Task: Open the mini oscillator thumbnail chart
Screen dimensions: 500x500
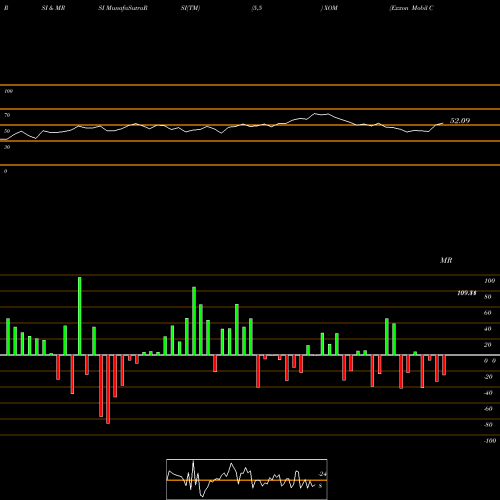Action: click(247, 479)
